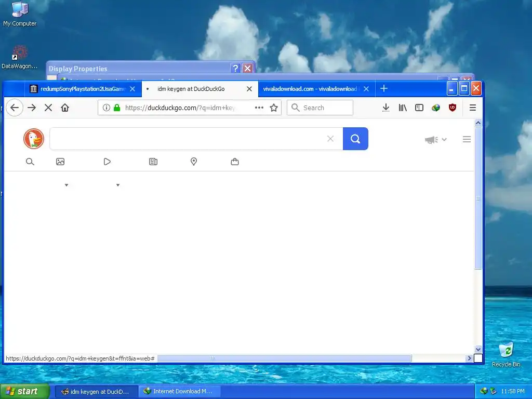
Task: Clear the DuckDuckGo search box
Action: pos(330,138)
